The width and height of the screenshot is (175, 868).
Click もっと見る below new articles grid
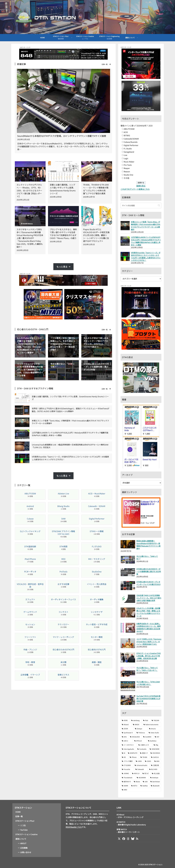(63, 267)
